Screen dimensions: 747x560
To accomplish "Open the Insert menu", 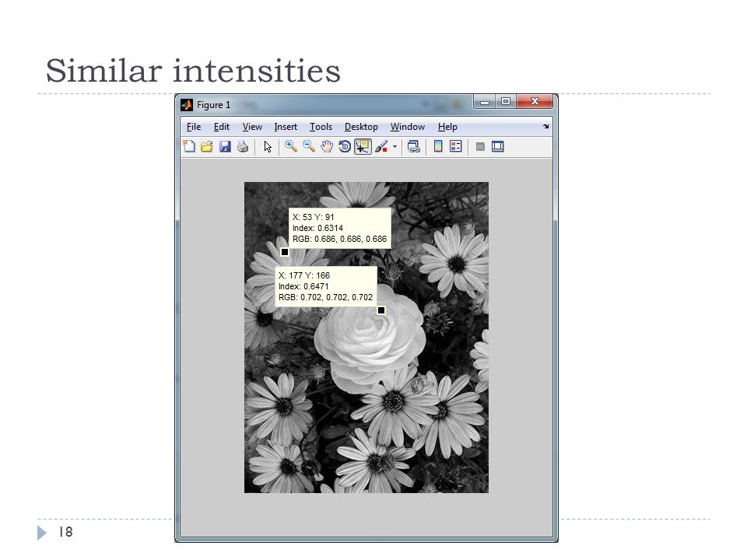I will 286,127.
